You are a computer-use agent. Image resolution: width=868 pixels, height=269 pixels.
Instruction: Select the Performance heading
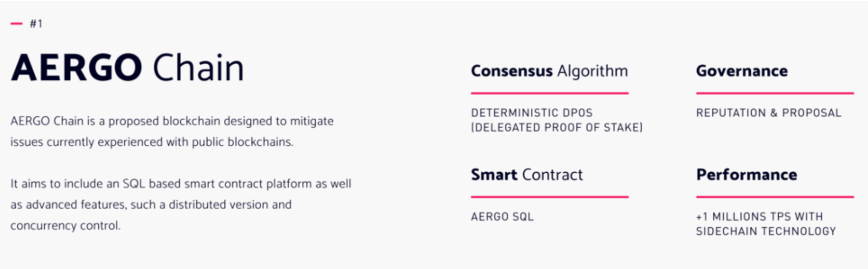point(747,175)
